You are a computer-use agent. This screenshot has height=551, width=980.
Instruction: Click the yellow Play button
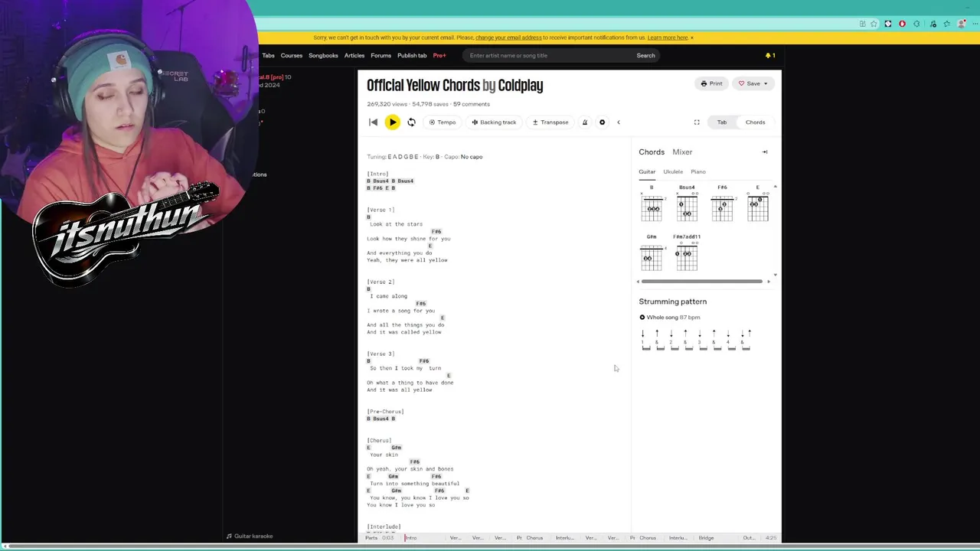pos(392,122)
